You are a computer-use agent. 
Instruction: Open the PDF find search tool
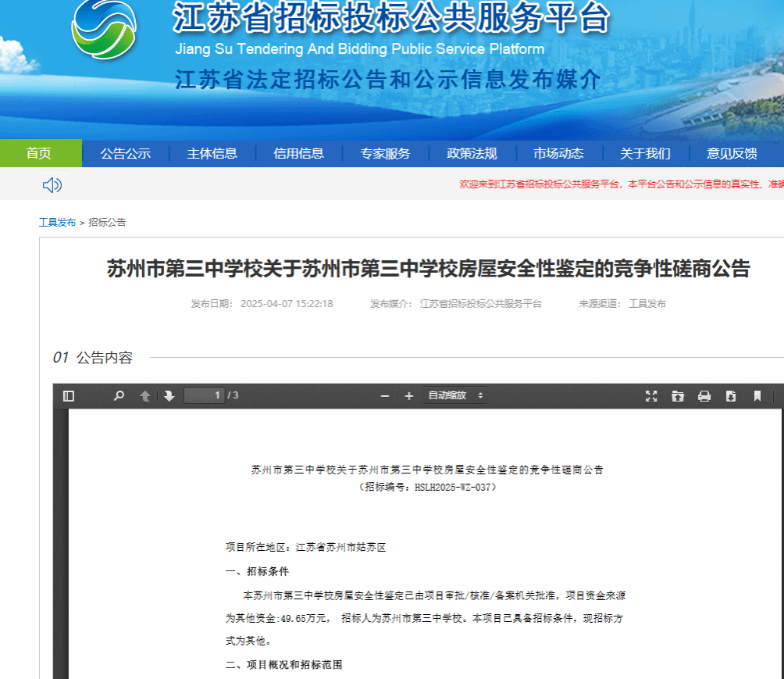pyautogui.click(x=119, y=396)
